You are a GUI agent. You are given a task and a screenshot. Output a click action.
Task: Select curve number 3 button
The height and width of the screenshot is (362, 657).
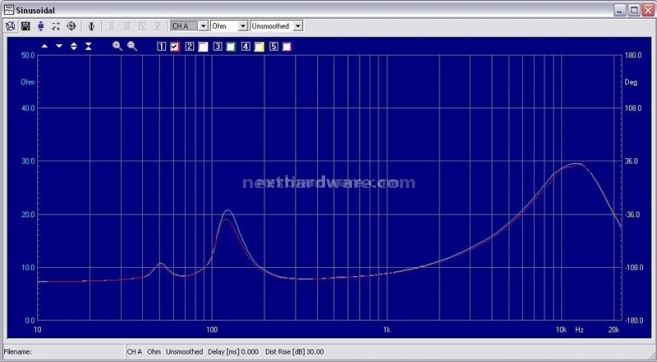217,47
